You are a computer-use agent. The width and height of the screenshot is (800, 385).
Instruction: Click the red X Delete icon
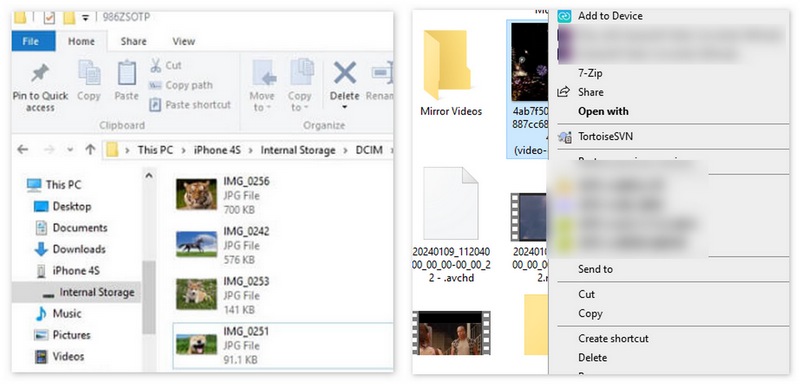coord(345,73)
